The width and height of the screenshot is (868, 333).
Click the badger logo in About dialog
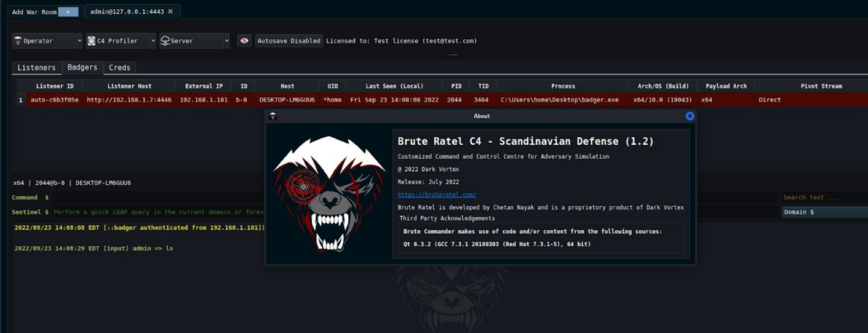pos(329,193)
